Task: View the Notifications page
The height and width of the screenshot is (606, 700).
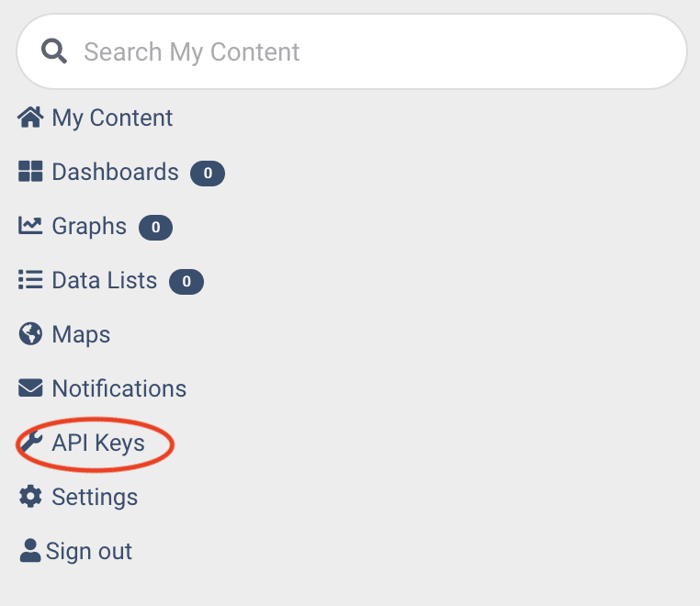Action: 119,389
